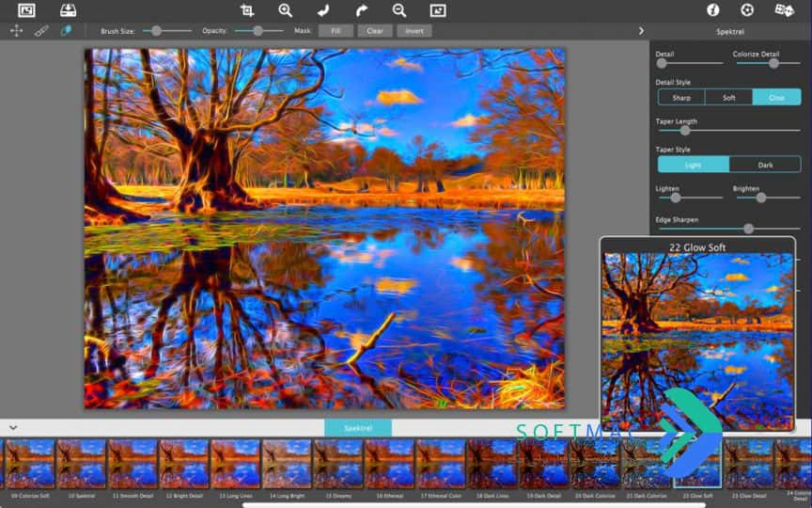Select the mask brush tool icon

[41, 31]
